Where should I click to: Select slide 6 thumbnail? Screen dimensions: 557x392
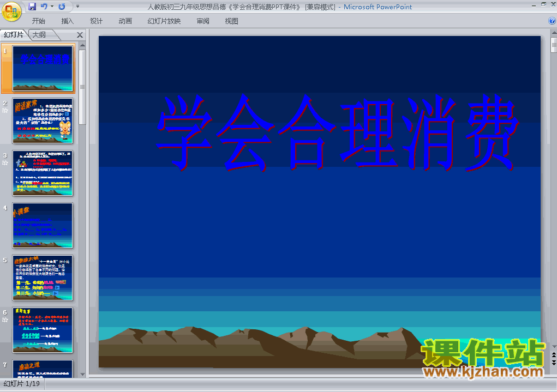click(43, 330)
